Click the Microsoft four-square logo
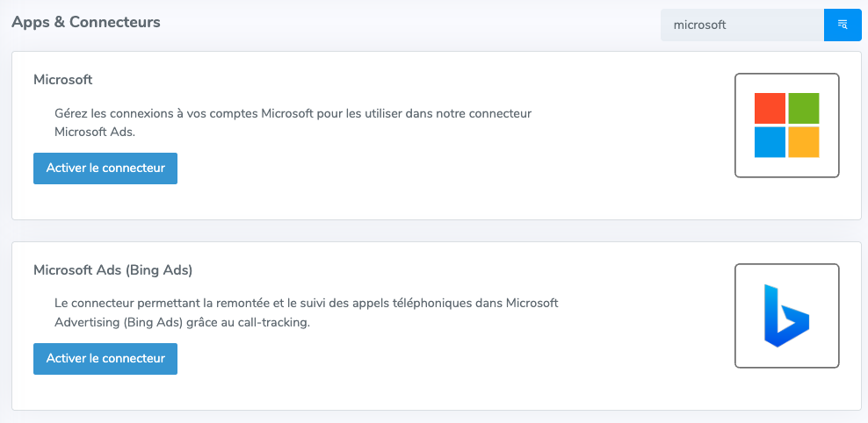The height and width of the screenshot is (423, 868). pos(786,125)
